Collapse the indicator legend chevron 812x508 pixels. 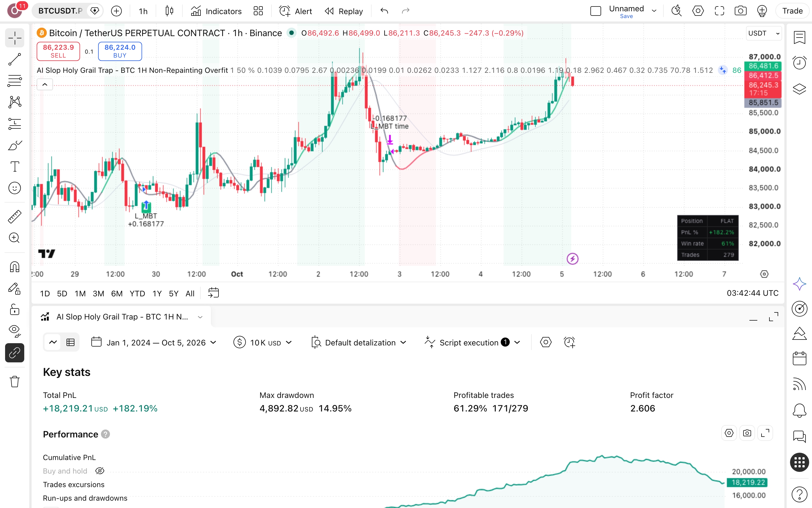pyautogui.click(x=45, y=84)
